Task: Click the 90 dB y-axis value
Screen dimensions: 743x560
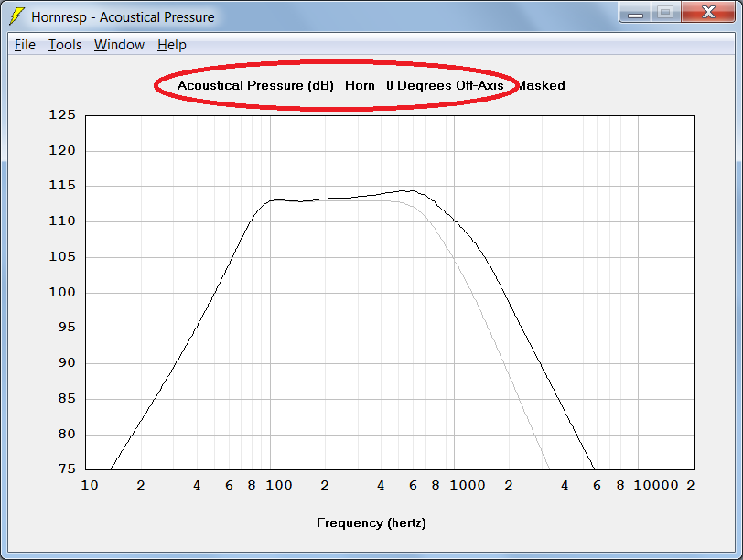Action: coord(67,363)
